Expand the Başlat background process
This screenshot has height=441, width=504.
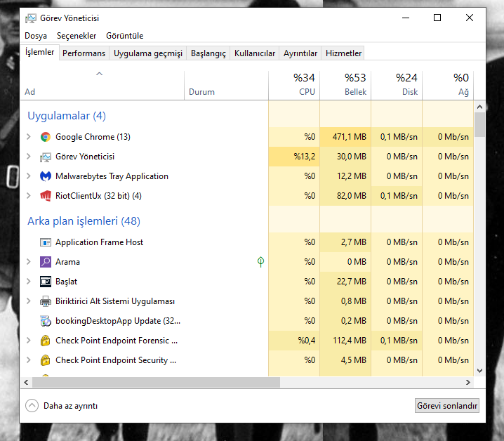click(x=29, y=282)
